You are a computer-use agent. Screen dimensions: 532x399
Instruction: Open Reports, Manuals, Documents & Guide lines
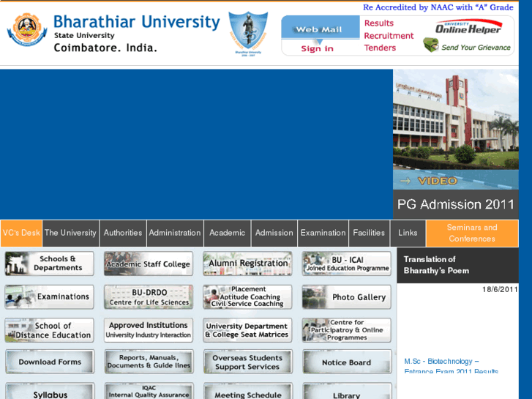click(149, 362)
